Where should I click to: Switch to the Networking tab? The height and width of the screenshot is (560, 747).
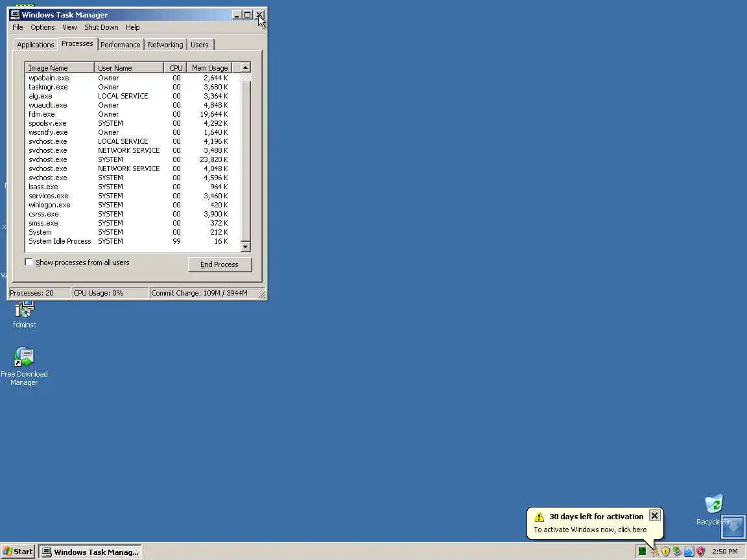(165, 45)
